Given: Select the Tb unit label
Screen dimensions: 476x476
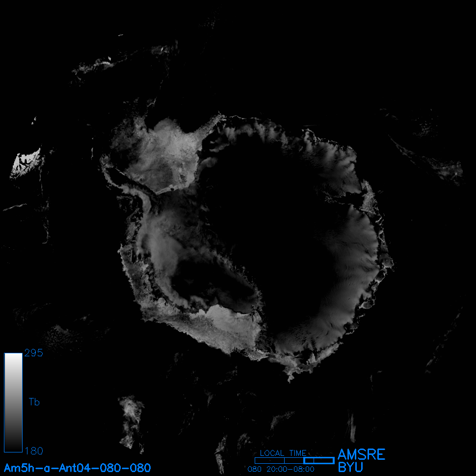Looking at the screenshot, I should [x=34, y=402].
